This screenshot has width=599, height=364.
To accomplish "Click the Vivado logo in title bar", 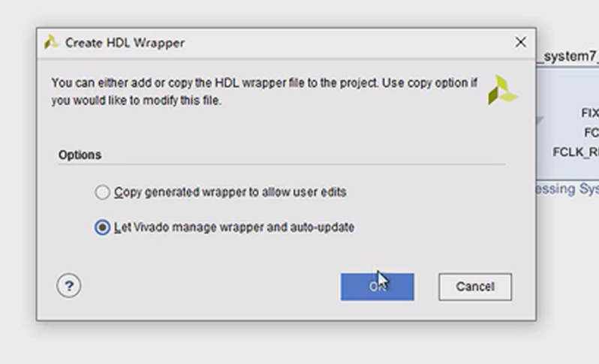I will [51, 42].
